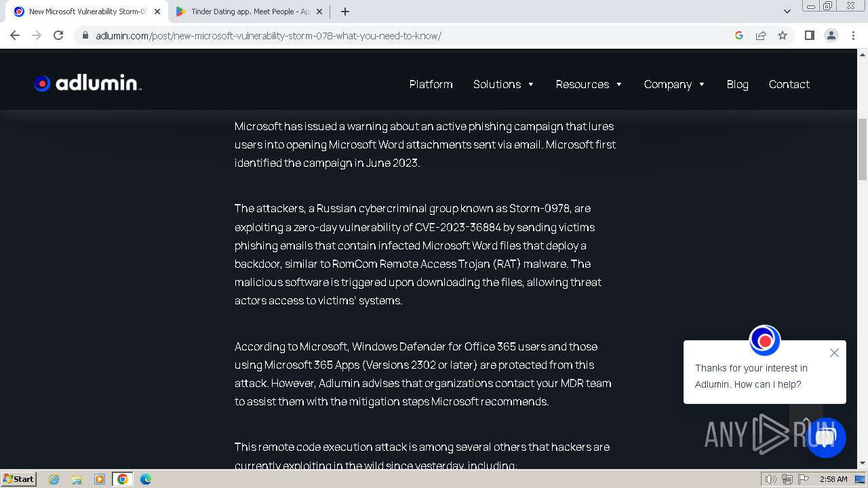Click the Start button
Image resolution: width=868 pixels, height=488 pixels.
(x=19, y=479)
